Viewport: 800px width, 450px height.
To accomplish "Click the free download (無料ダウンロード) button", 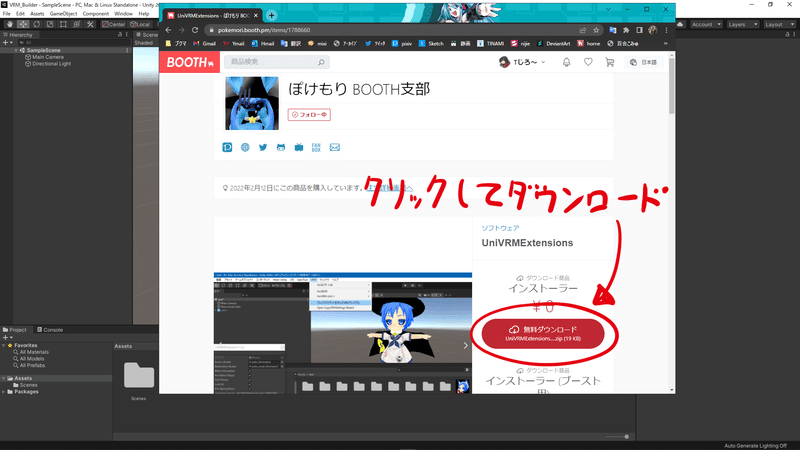I will (543, 334).
